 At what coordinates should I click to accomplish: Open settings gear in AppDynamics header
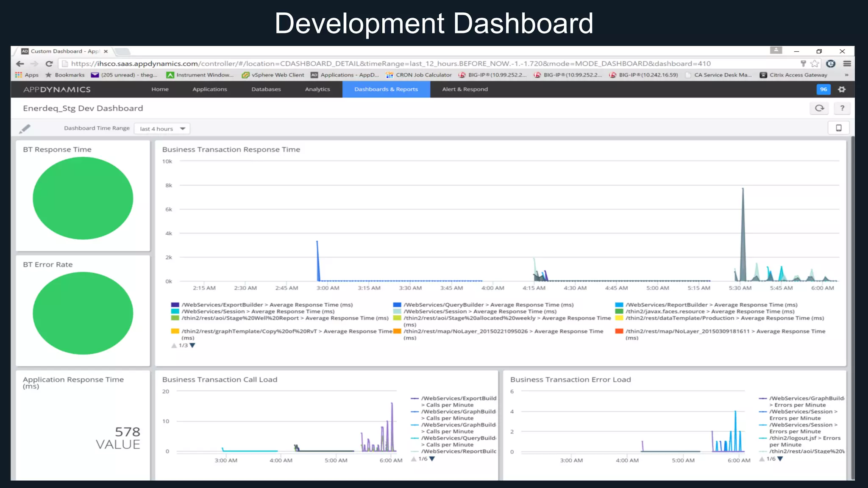point(842,89)
